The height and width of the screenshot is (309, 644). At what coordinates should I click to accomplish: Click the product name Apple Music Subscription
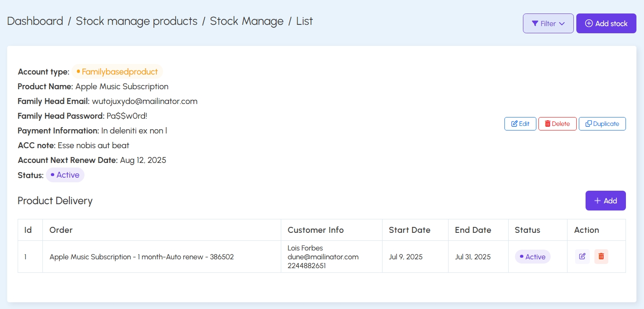coord(122,87)
